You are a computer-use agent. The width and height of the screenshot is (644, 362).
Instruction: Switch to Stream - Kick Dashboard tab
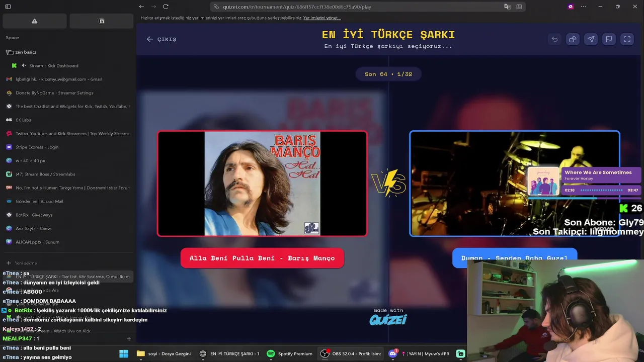[53, 66]
